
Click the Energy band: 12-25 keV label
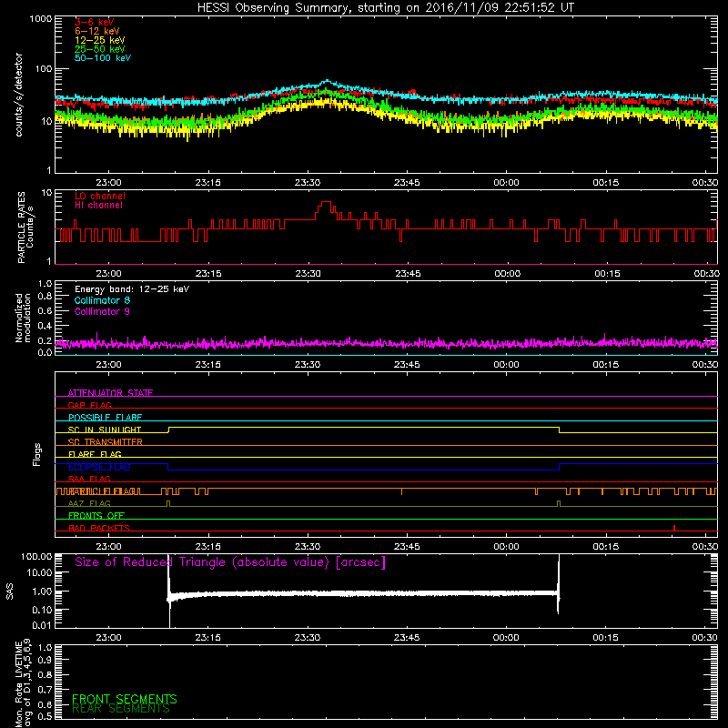click(x=132, y=289)
